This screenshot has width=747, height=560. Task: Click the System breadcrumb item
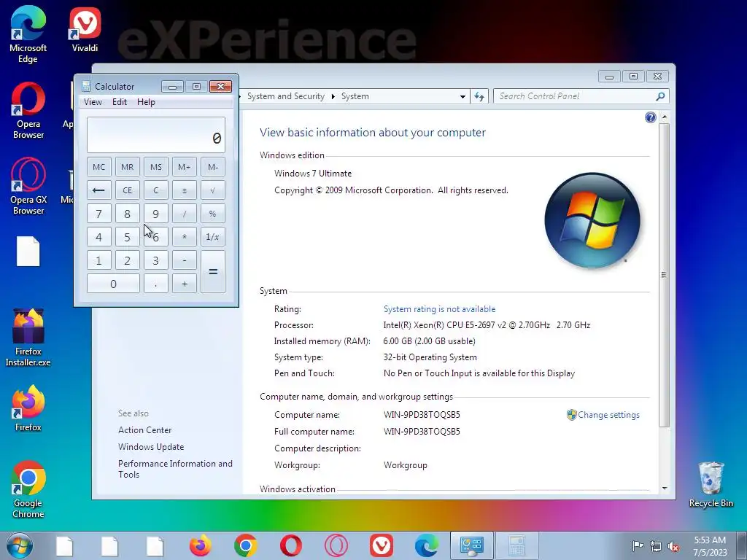pyautogui.click(x=355, y=96)
